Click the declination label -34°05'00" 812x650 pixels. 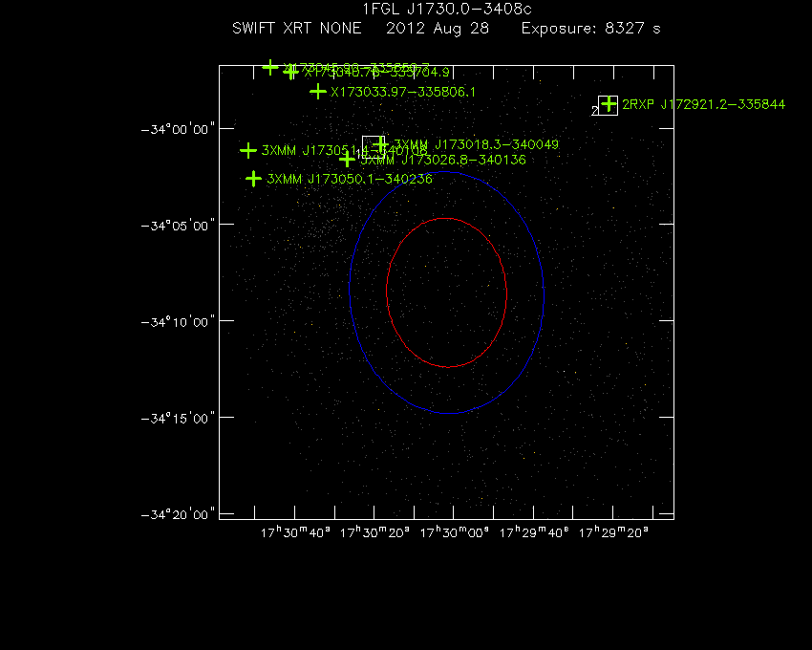click(178, 226)
